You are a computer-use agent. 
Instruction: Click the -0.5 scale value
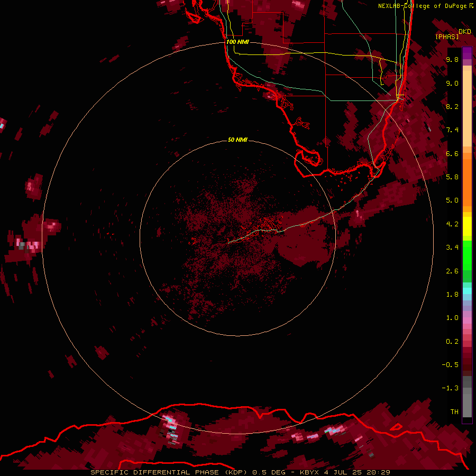[450, 365]
